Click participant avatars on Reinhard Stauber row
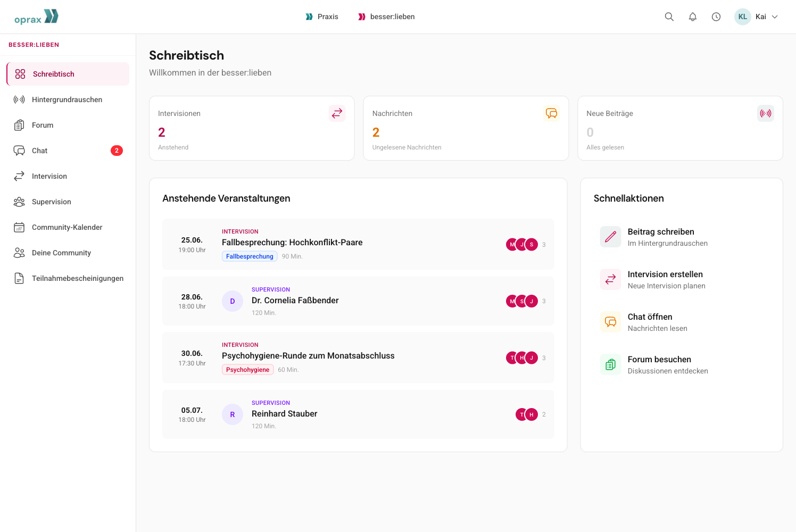 527,414
